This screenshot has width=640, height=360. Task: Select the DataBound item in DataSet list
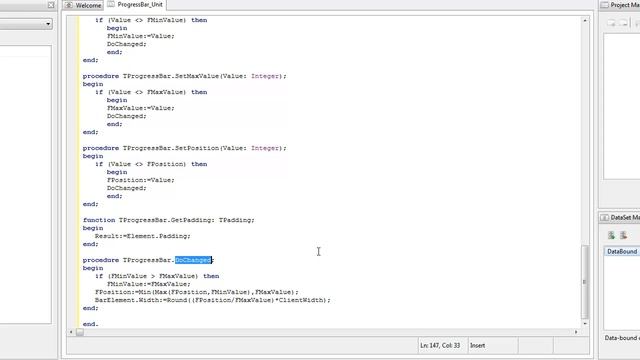coord(622,251)
